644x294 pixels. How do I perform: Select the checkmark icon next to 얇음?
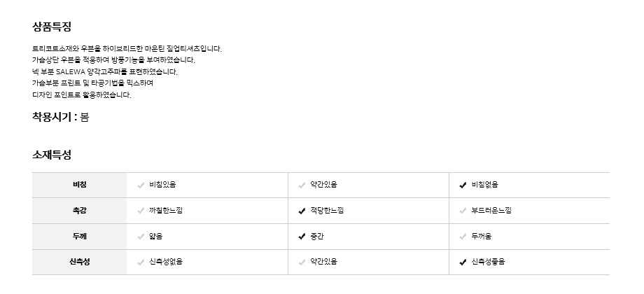click(x=141, y=237)
